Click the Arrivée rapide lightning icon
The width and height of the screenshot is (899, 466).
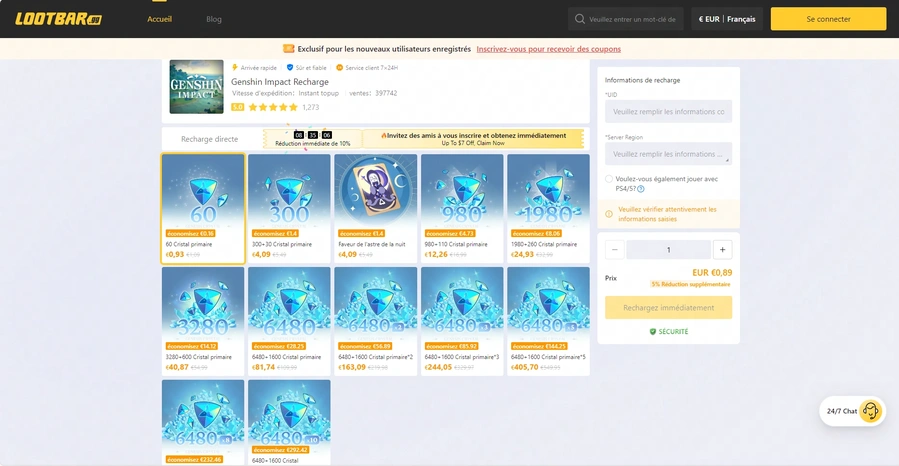coord(234,68)
